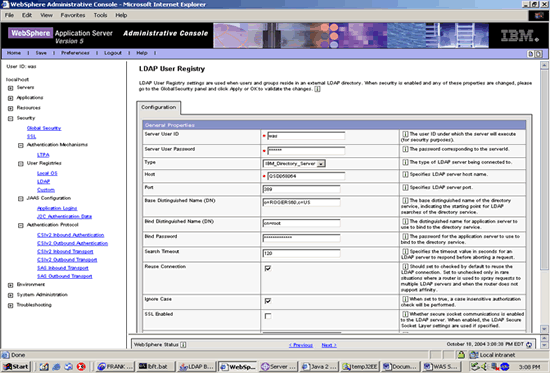Image resolution: width=550 pixels, height=373 pixels.
Task: Click the Bind Distinguished Name field
Action: [x=301, y=223]
